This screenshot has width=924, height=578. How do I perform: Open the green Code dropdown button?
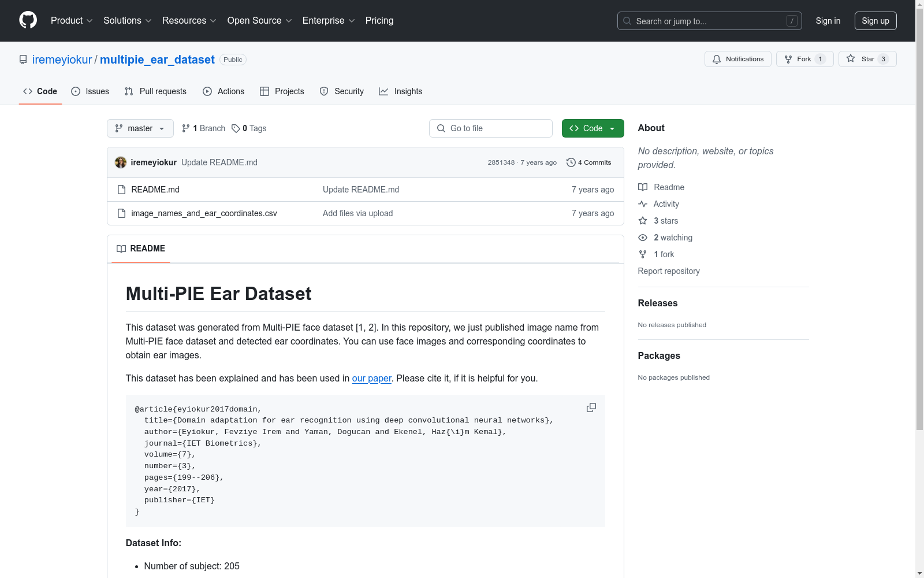[x=593, y=128]
